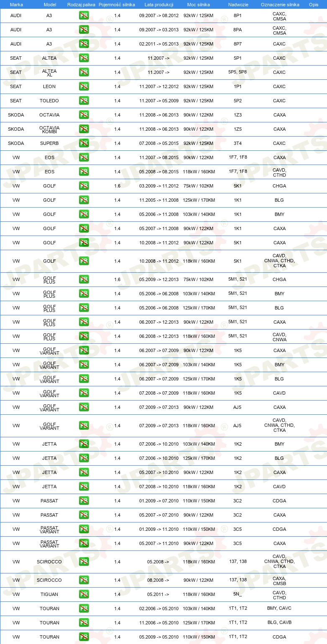Image resolution: width=327 pixels, height=644 pixels.
Task: Click the petrol icon in the AUDI A3 8P1 row
Action: [x=84, y=15]
